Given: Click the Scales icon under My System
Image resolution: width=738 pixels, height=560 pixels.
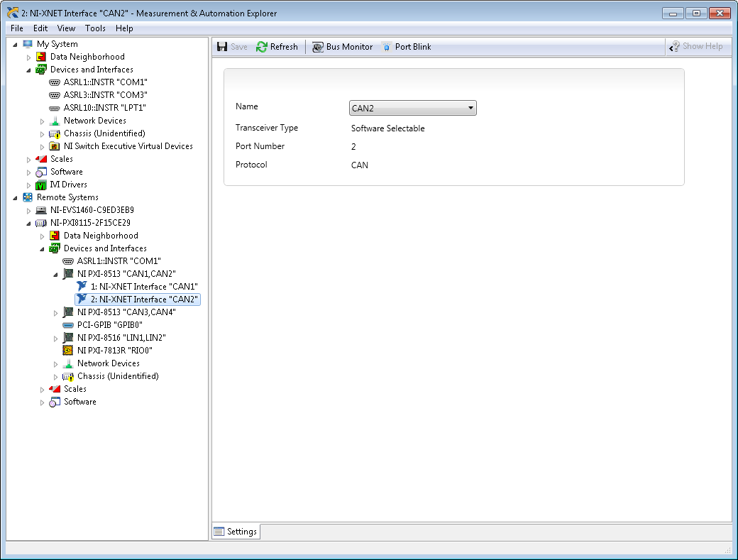Looking at the screenshot, I should point(41,159).
